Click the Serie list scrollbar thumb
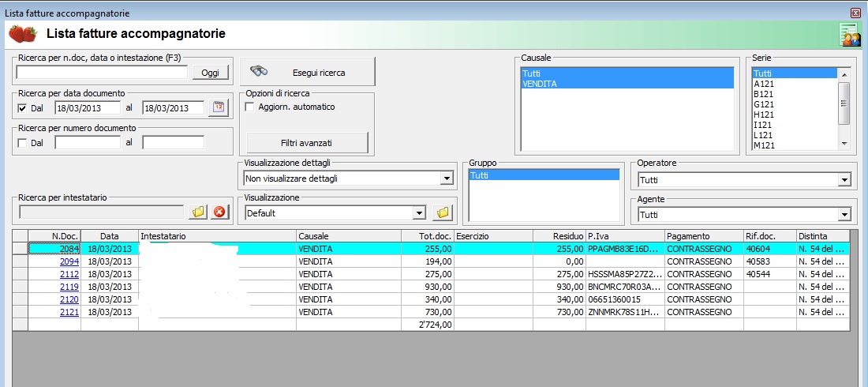868x387 pixels. (x=844, y=103)
